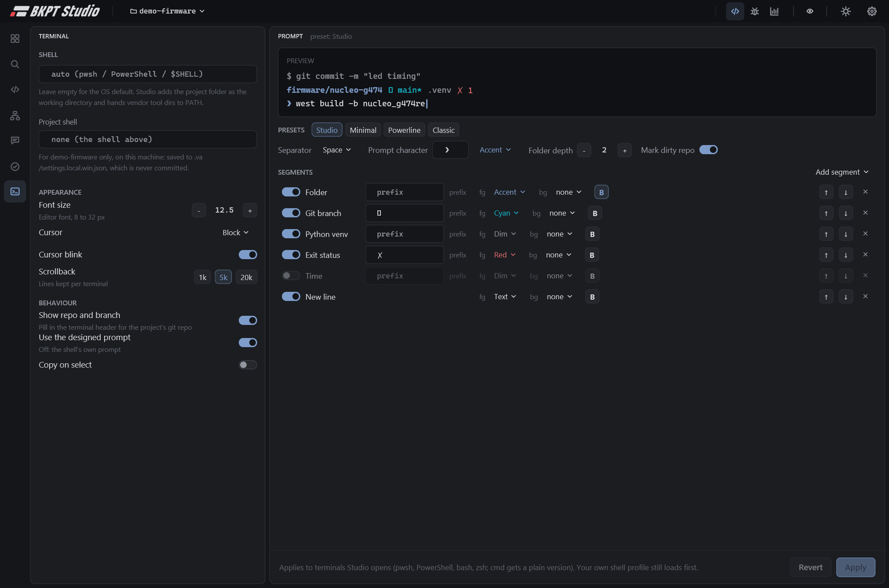Click the Apply button
The height and width of the screenshot is (588, 889).
coord(855,567)
